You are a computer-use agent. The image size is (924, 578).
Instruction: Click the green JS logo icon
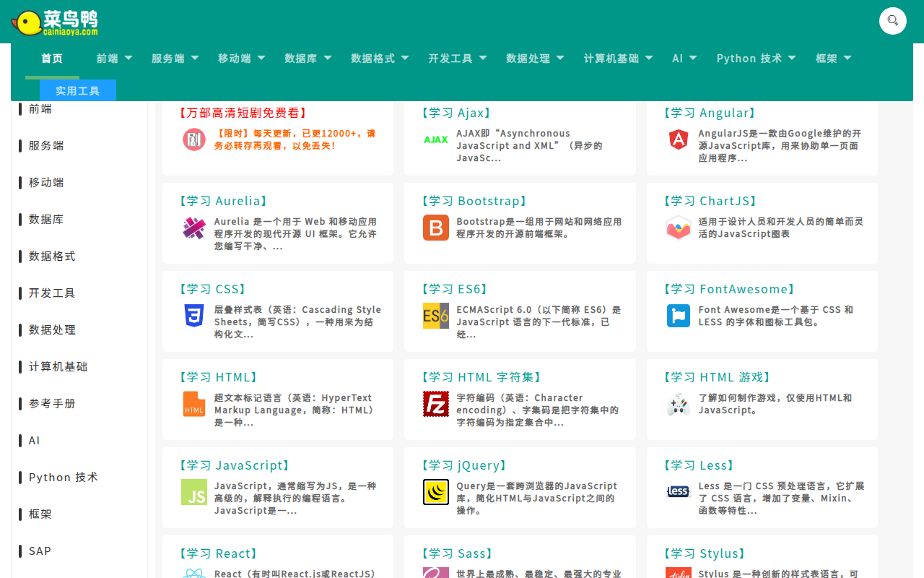point(194,492)
